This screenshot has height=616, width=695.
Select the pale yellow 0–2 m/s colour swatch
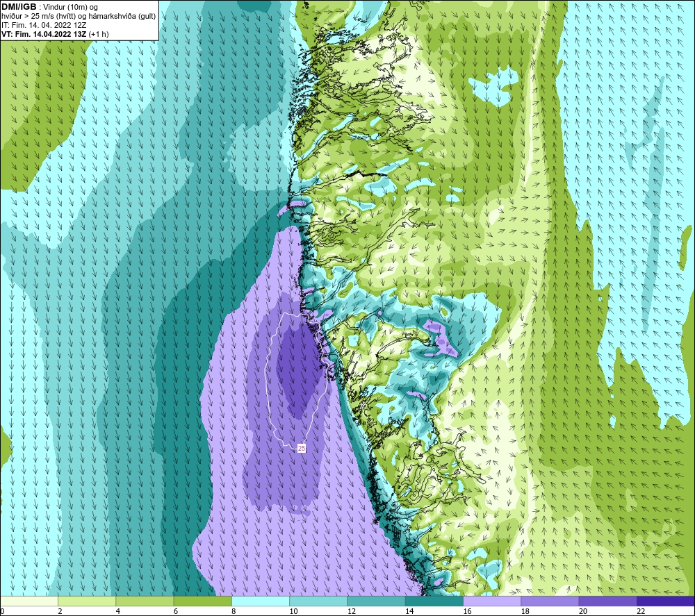tap(29, 601)
